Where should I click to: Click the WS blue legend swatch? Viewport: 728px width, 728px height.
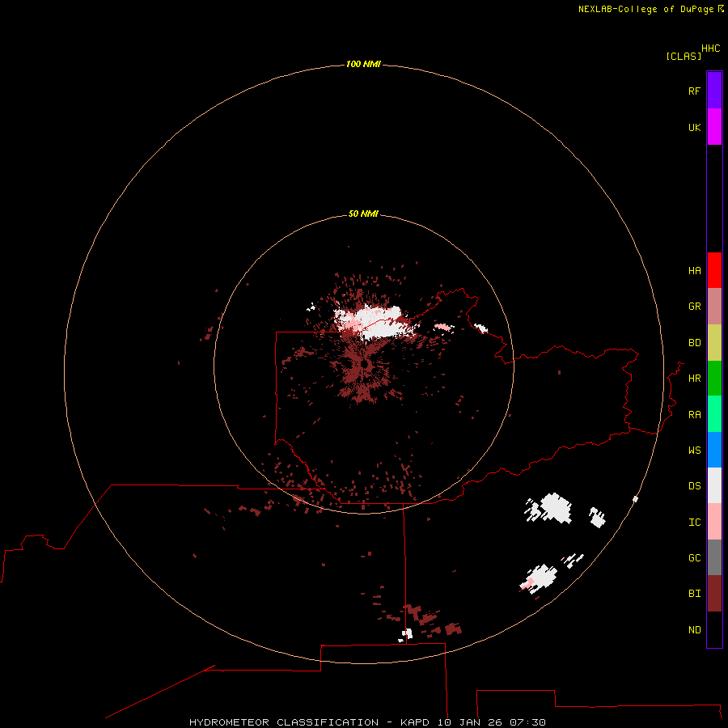point(714,450)
